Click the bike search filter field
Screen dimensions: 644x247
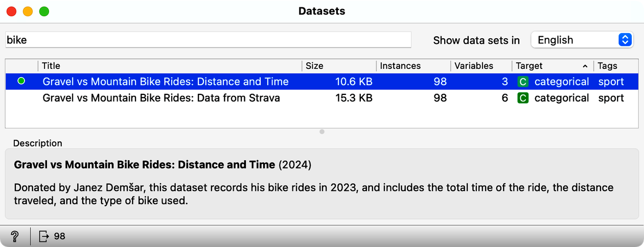pyautogui.click(x=208, y=40)
